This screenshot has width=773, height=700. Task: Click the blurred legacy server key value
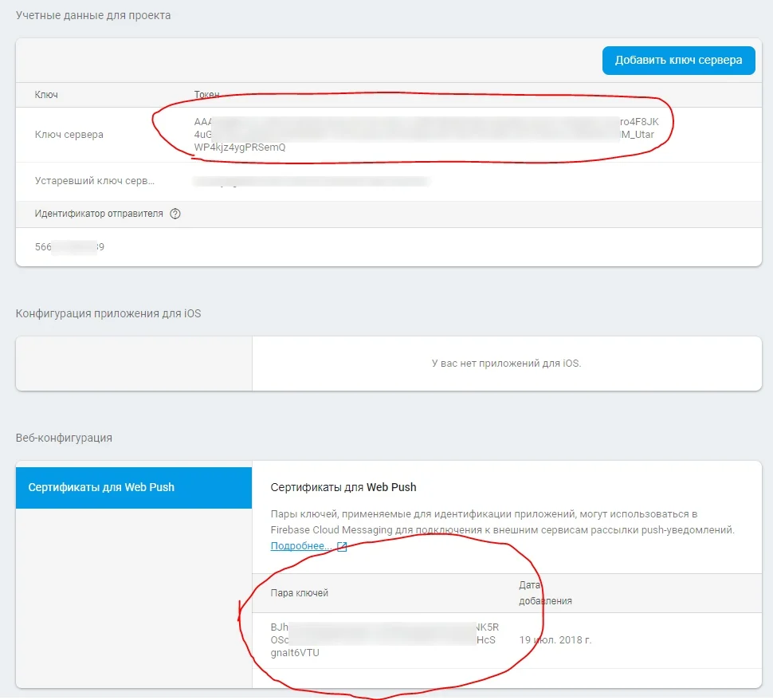pos(312,182)
